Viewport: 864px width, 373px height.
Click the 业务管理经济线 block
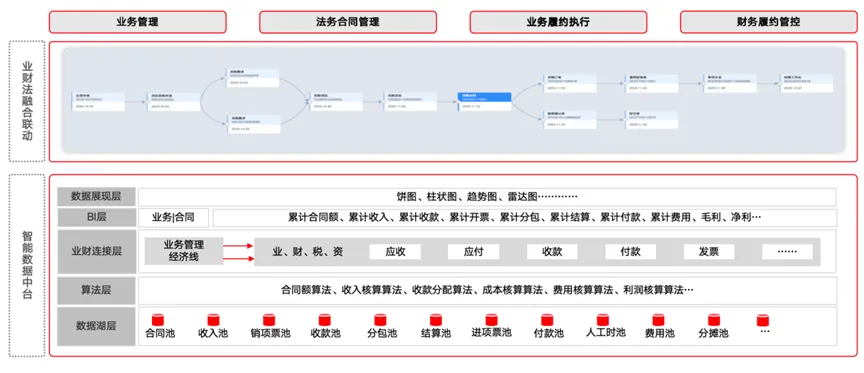pos(184,251)
